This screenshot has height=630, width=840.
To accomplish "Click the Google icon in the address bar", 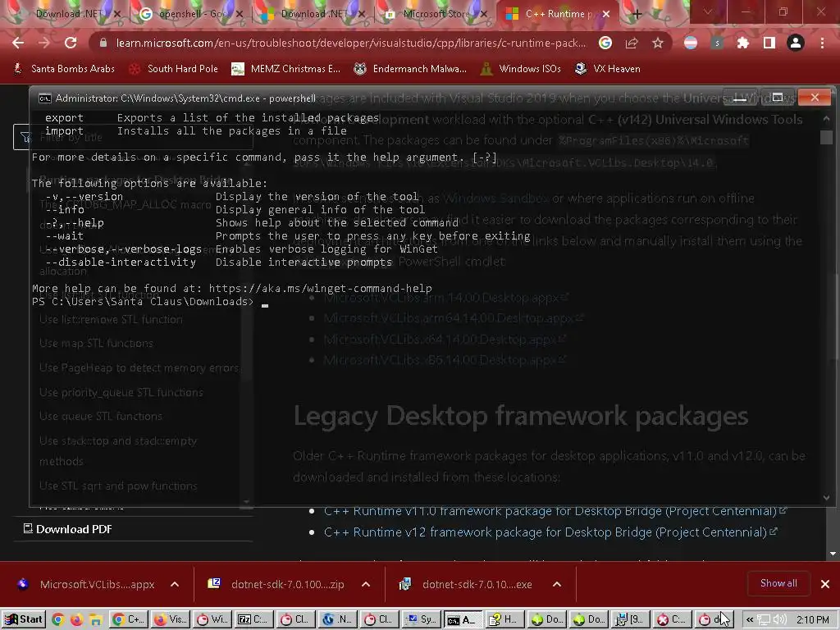I will tap(605, 43).
